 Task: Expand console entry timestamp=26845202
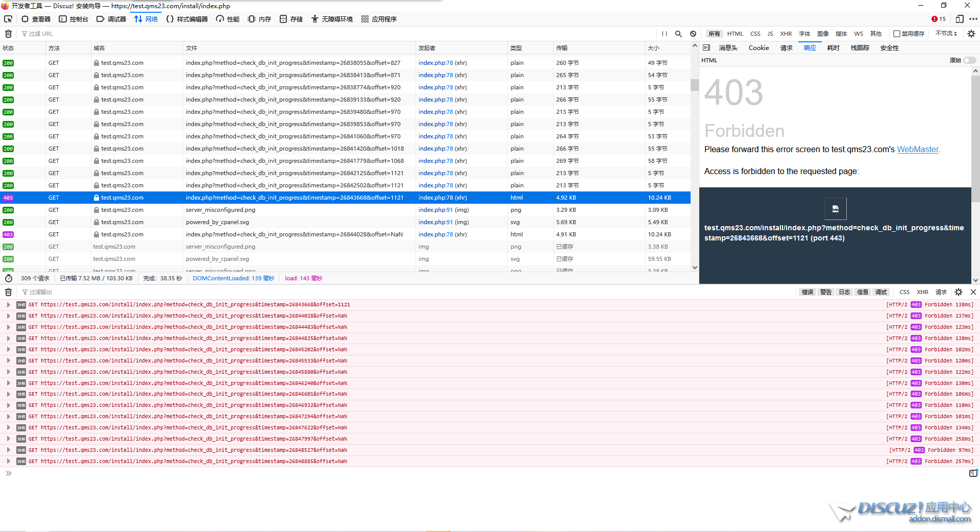click(8, 350)
